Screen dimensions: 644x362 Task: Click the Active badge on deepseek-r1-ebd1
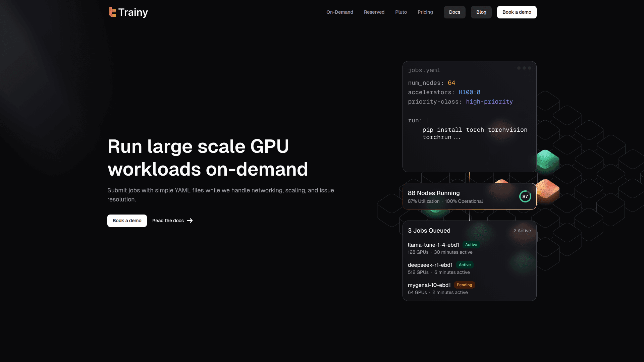click(465, 265)
